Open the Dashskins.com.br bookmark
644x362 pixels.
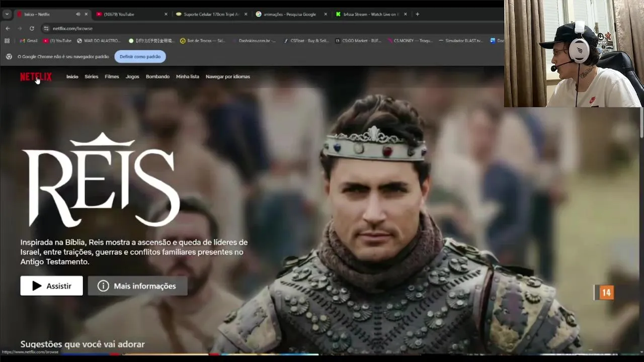(254, 41)
